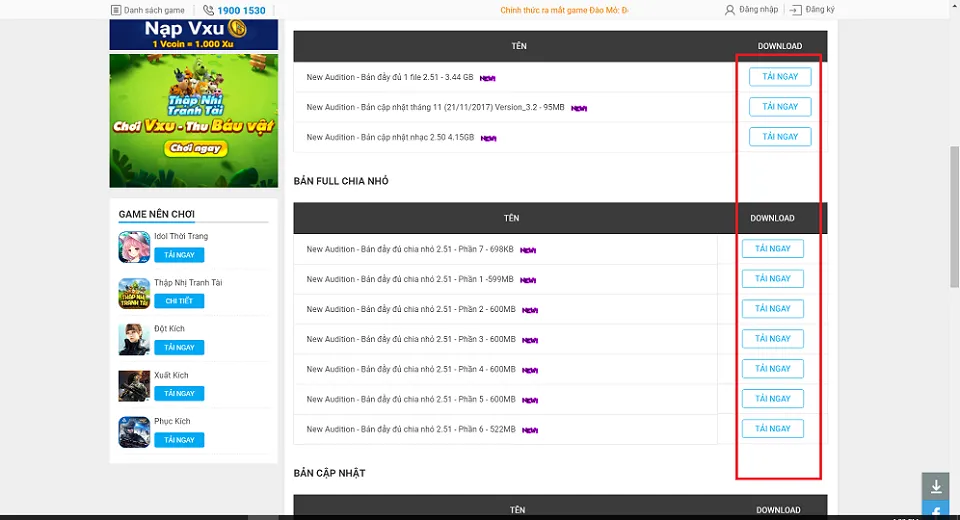Click Tải Ngay for Phần 3 - 600MB
The height and width of the screenshot is (520, 960).
772,339
